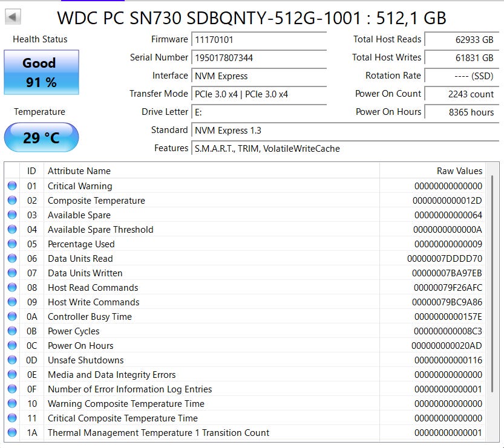Viewport: 504px width, 448px height.
Task: Click the Attribute Name column header
Action: coord(79,171)
